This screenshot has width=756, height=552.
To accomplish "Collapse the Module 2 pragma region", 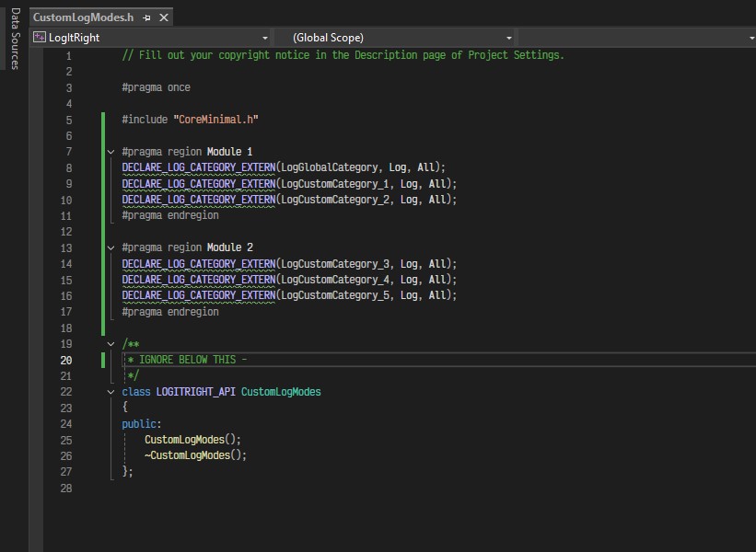I will (111, 248).
